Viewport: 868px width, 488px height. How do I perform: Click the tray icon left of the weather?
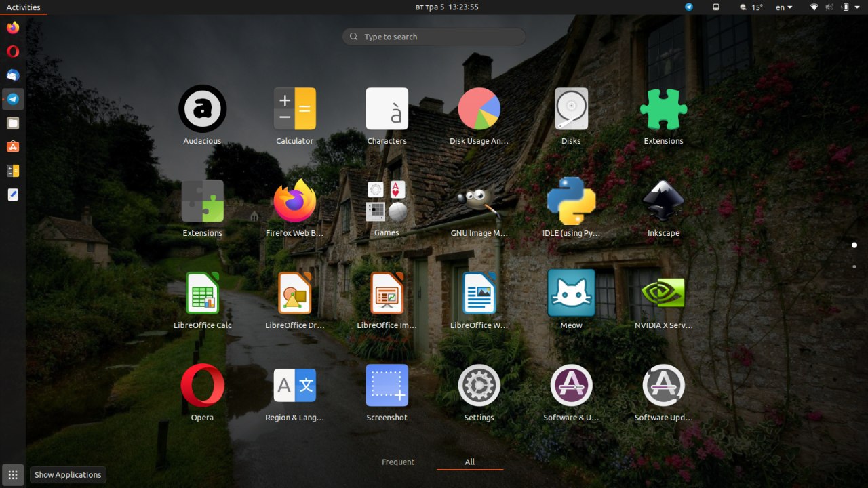(x=715, y=7)
